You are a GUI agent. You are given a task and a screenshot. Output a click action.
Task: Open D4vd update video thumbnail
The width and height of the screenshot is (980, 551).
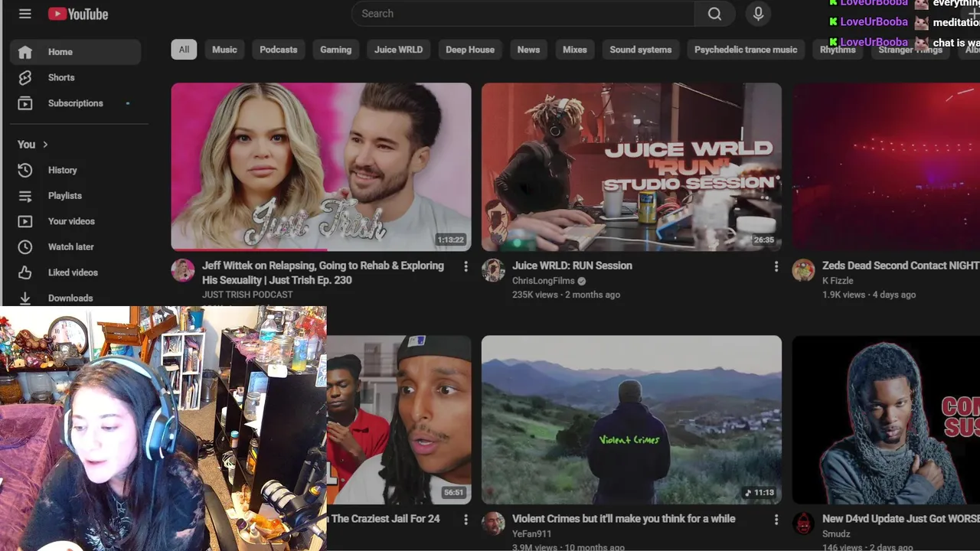coord(886,419)
